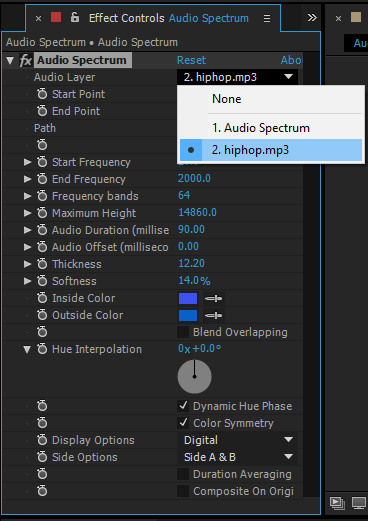
Task: Toggle stopwatch for End Point
Action: (x=42, y=111)
